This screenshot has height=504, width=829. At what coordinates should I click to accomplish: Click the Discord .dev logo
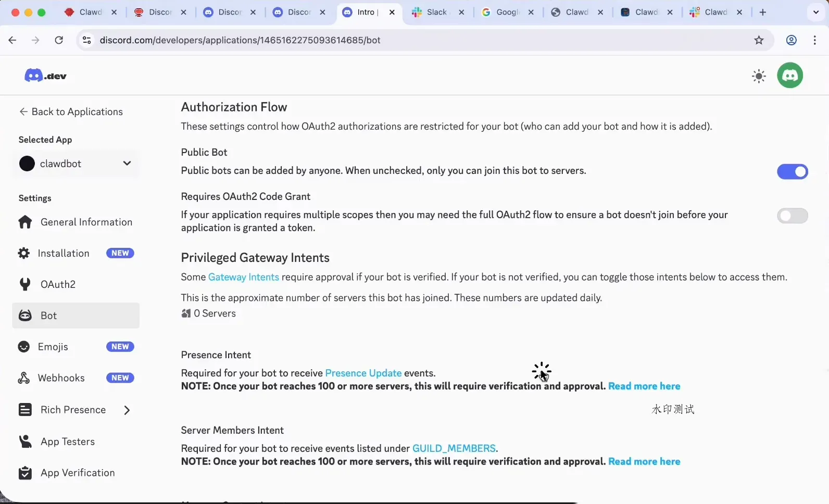coord(45,76)
